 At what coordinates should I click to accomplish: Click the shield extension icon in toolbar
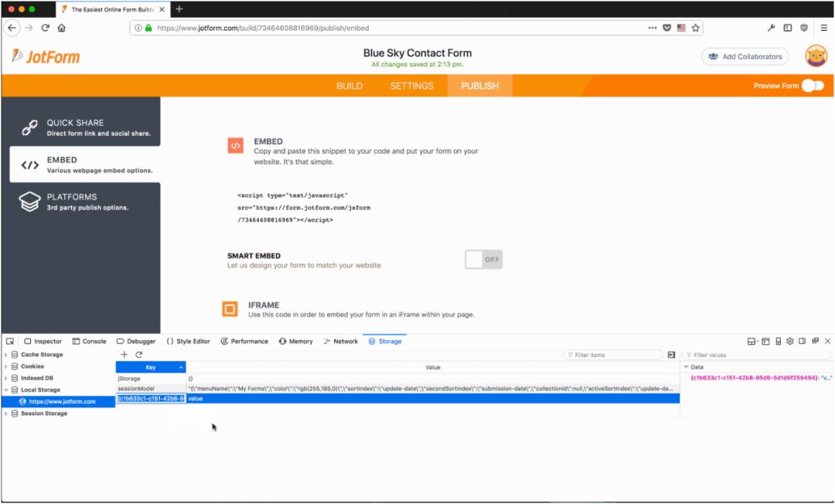click(x=804, y=28)
